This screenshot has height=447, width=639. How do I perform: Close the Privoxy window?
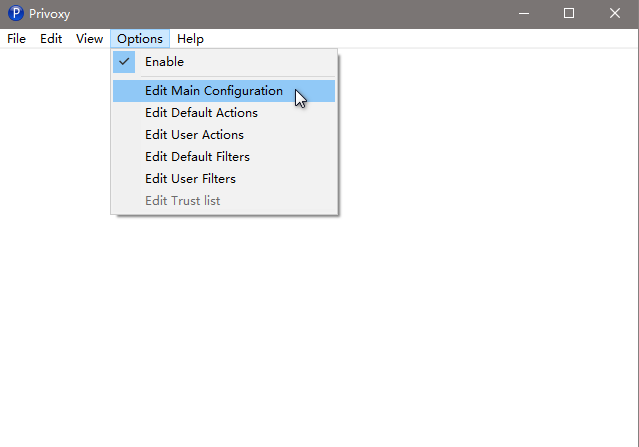click(615, 13)
